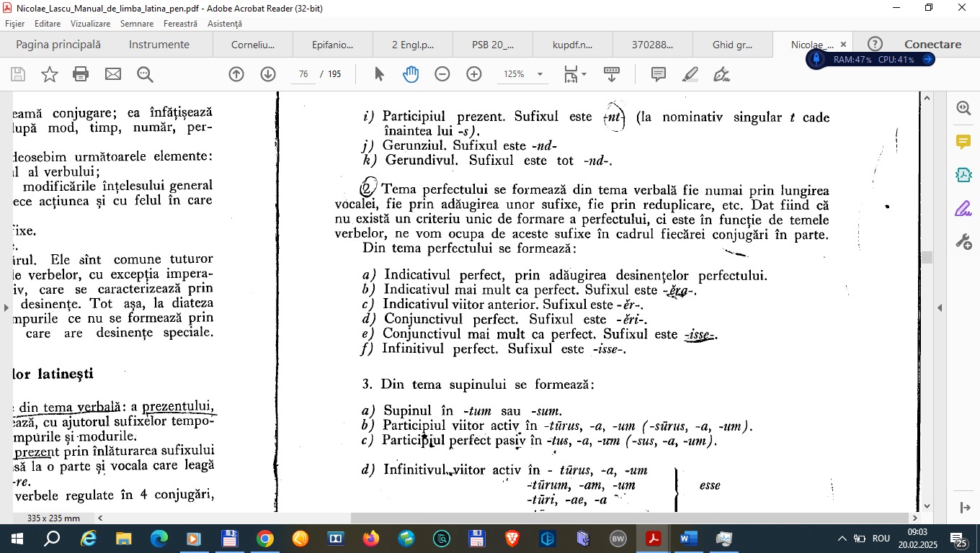
Task: Select the highlight text pen tool
Action: coord(690,74)
